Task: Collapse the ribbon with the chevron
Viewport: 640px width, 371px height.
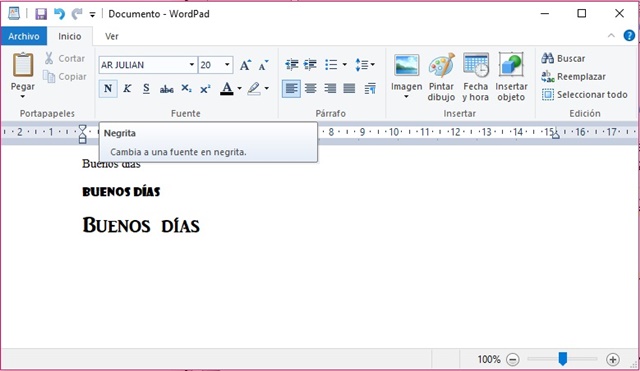Action: click(x=611, y=36)
